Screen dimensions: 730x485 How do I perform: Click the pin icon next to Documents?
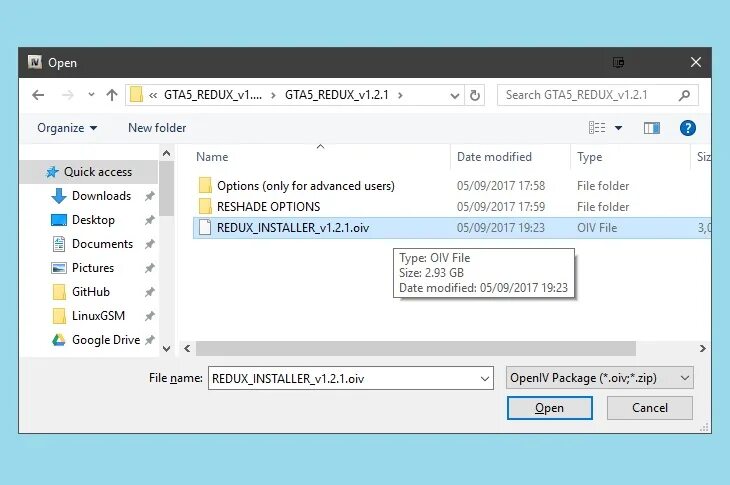(149, 244)
